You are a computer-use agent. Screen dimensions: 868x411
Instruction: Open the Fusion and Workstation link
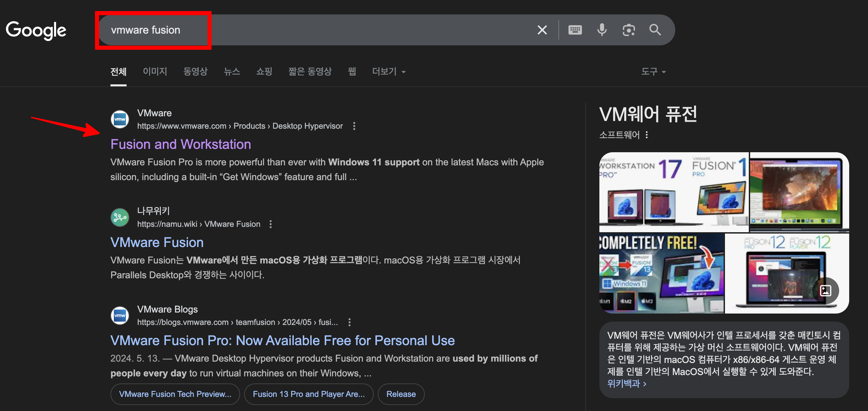pos(181,144)
